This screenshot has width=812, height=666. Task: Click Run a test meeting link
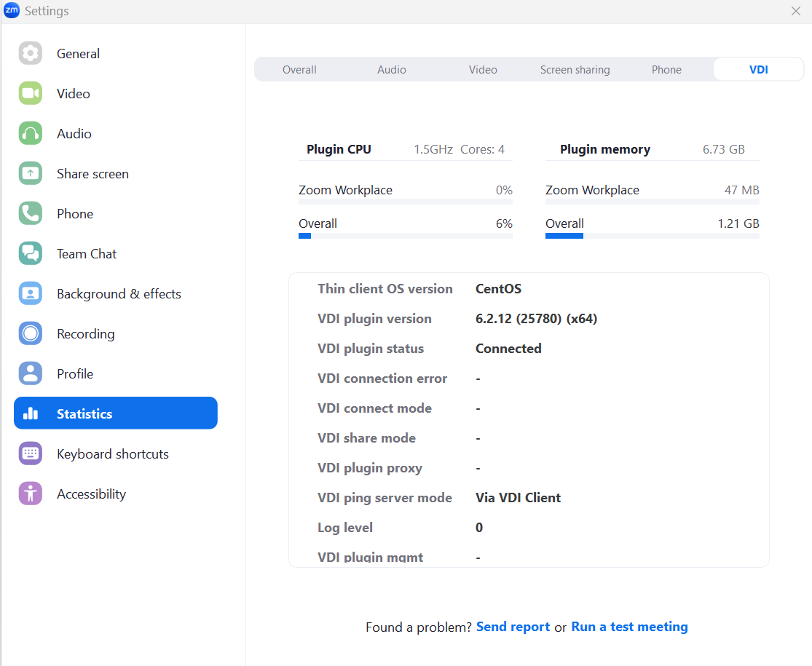(629, 627)
